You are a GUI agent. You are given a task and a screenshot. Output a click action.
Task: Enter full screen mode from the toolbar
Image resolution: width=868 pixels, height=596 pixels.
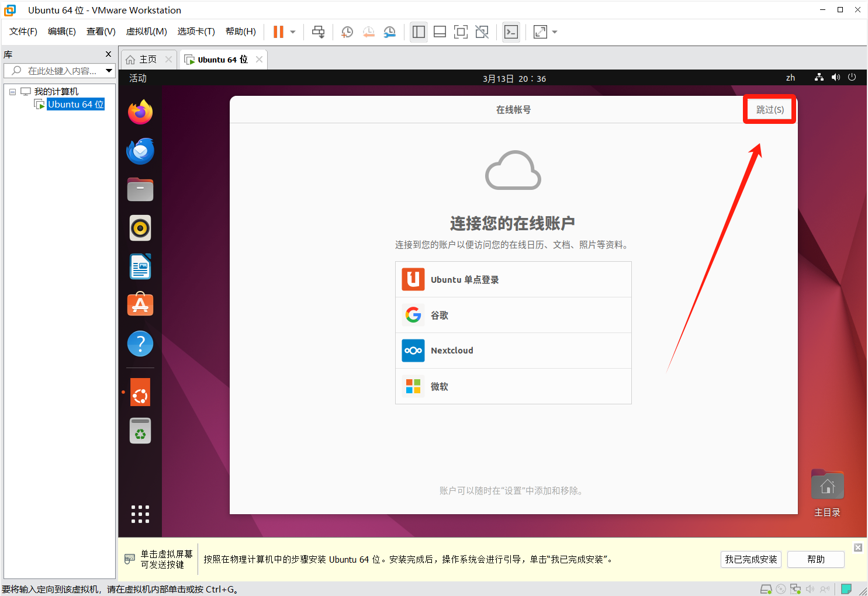[461, 32]
